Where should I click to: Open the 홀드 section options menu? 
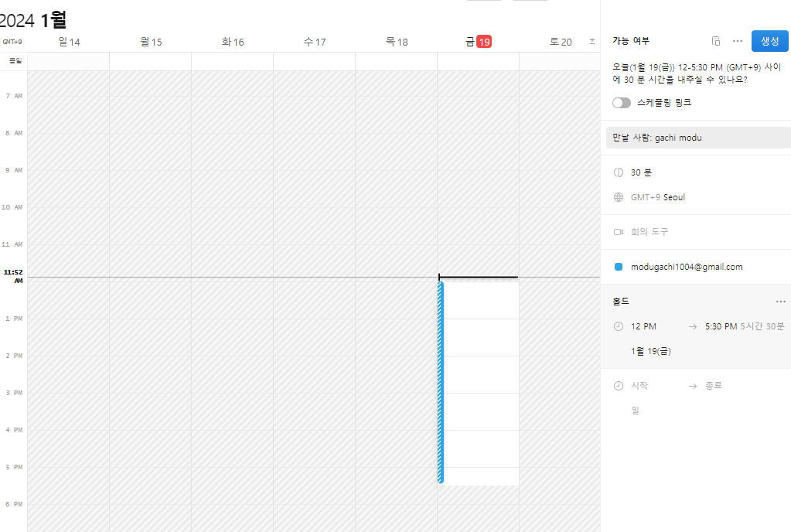780,302
